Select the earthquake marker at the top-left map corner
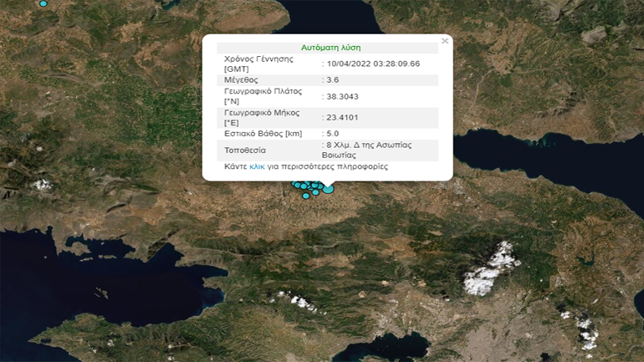This screenshot has width=644, height=362. (x=43, y=3)
